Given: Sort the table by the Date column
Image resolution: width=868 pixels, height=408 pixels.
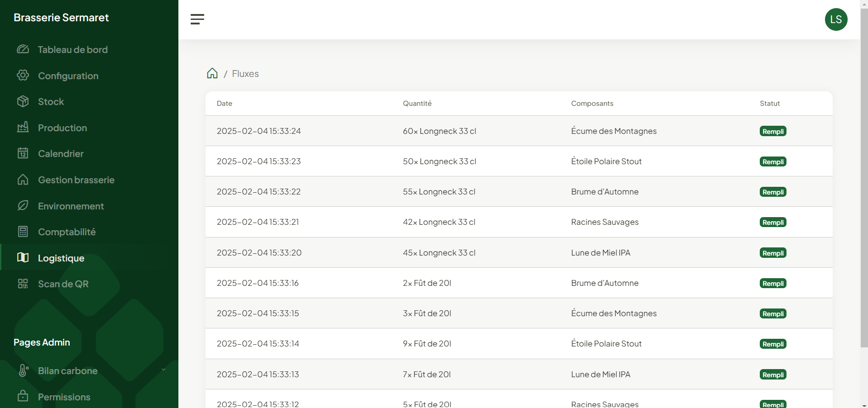Looking at the screenshot, I should click(224, 103).
